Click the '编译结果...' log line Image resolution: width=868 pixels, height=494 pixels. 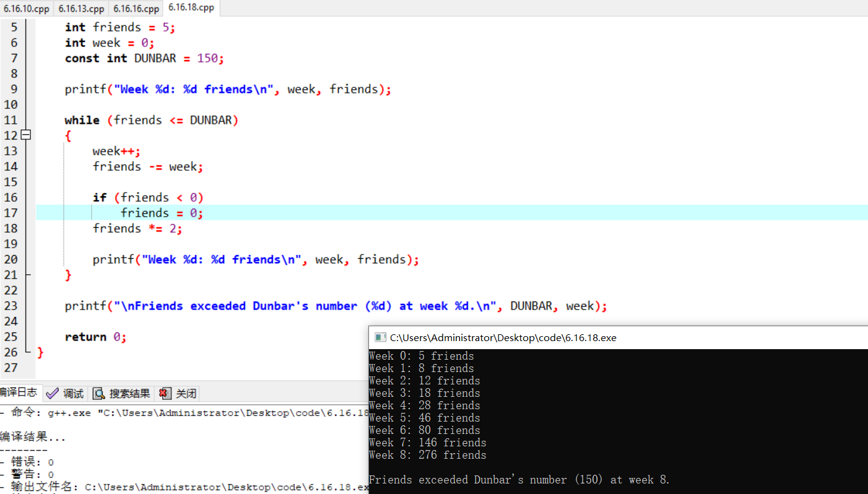click(x=33, y=437)
